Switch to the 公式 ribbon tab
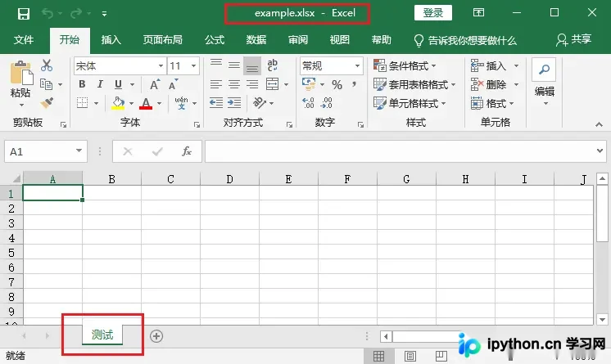 (215, 40)
